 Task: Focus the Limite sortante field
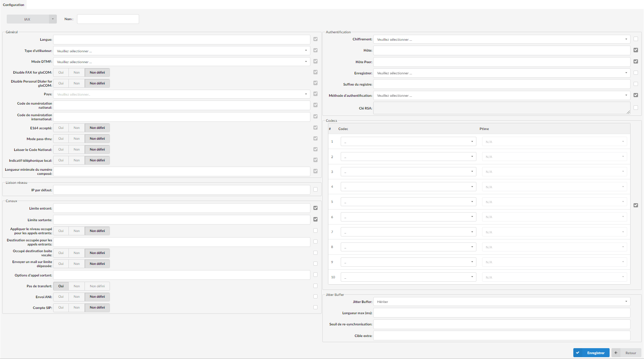pyautogui.click(x=182, y=220)
